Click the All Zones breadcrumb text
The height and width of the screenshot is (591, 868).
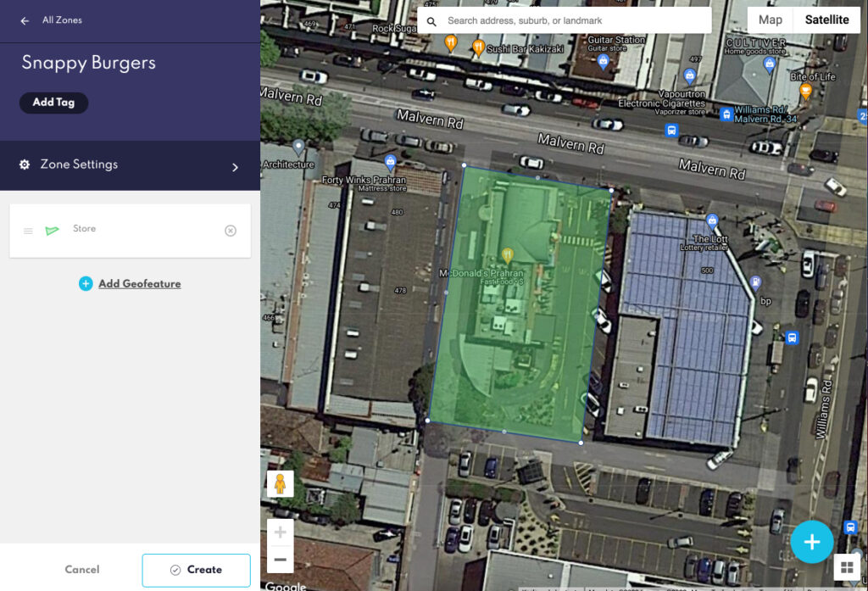coord(62,20)
